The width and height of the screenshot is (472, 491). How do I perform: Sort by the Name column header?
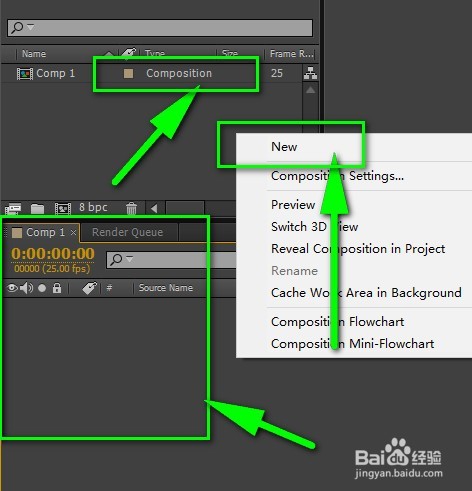tap(34, 54)
